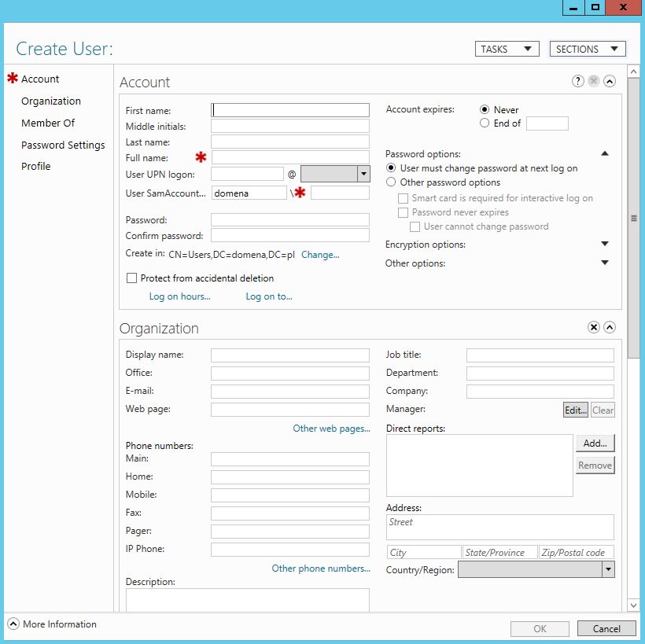Focus the Last name field
This screenshot has height=644, width=645.
(x=290, y=142)
